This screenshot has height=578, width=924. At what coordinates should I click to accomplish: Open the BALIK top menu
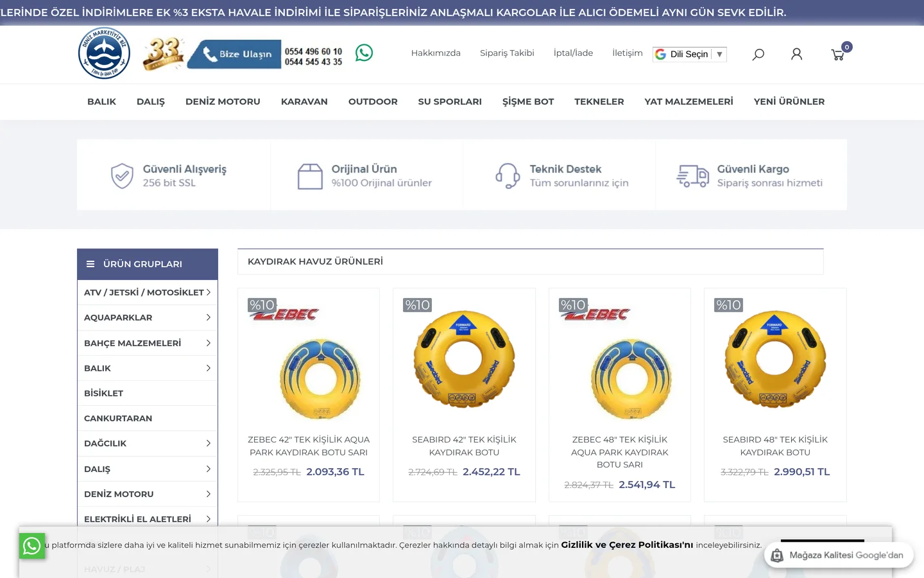click(101, 101)
